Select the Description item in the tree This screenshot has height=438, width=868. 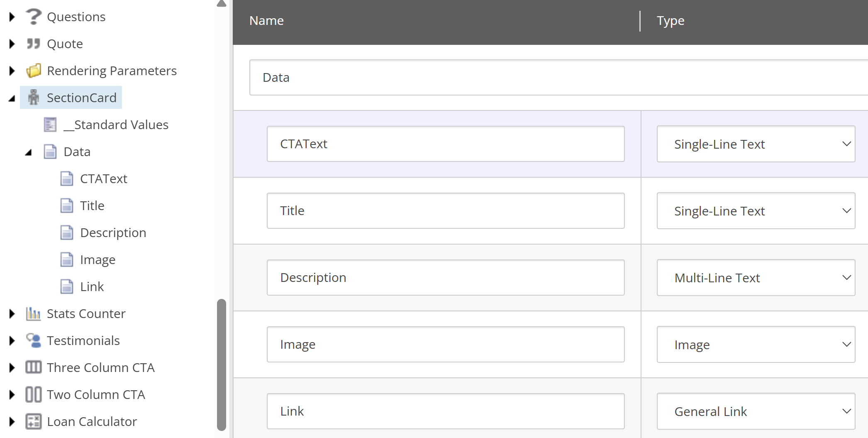click(113, 232)
